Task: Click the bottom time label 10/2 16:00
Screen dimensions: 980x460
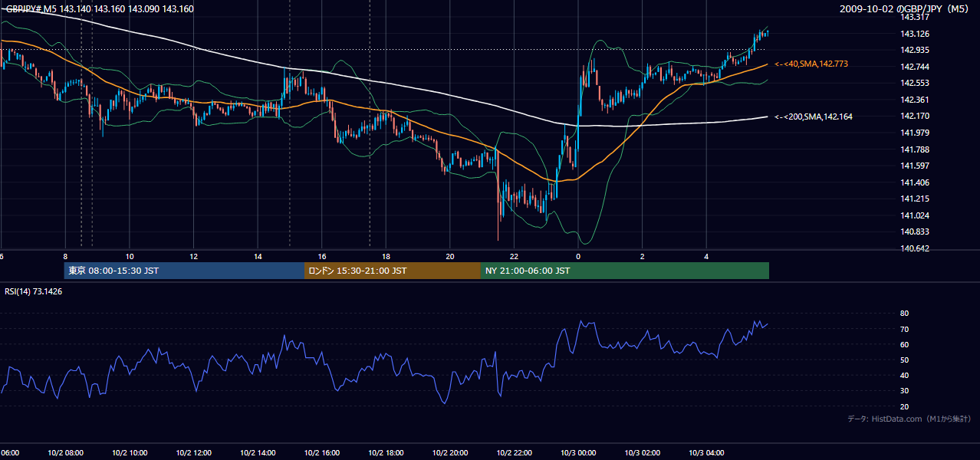Action: (x=322, y=453)
